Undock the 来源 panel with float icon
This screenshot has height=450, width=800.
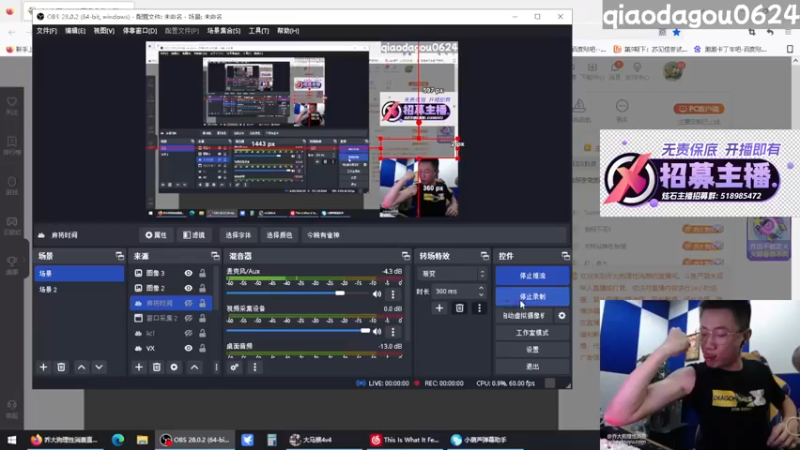pos(215,256)
